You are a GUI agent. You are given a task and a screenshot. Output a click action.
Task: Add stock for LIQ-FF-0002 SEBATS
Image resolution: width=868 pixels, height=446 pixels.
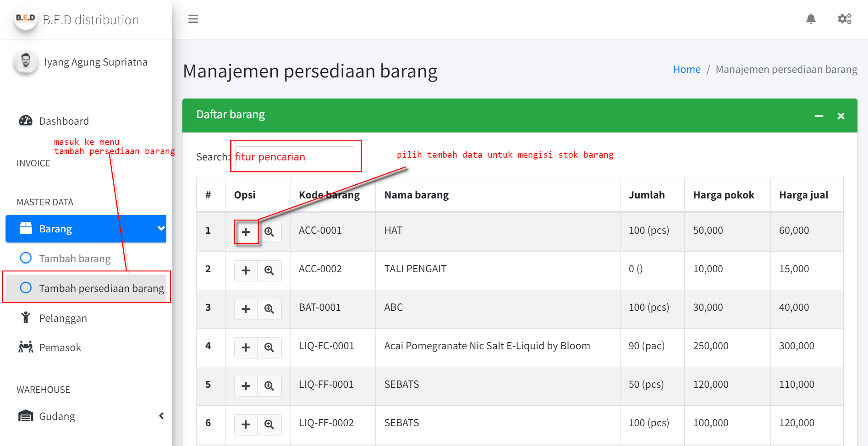pyautogui.click(x=246, y=424)
